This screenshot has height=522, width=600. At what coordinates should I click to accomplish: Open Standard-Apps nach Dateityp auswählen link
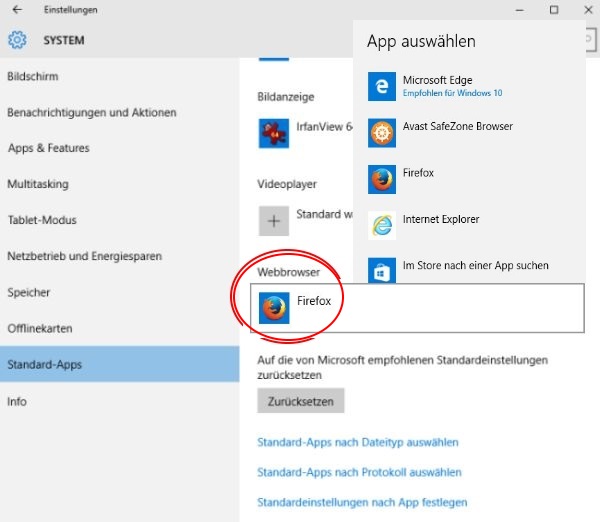click(358, 442)
